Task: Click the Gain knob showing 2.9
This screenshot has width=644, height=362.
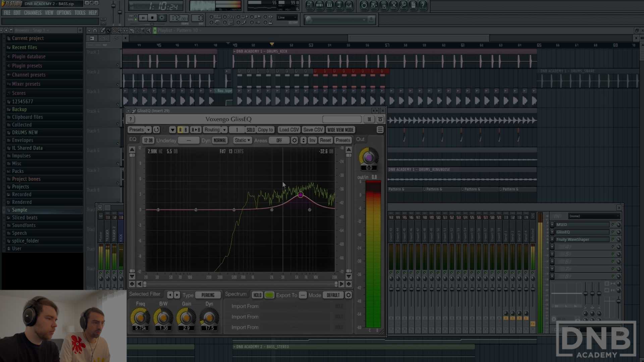Action: [186, 317]
